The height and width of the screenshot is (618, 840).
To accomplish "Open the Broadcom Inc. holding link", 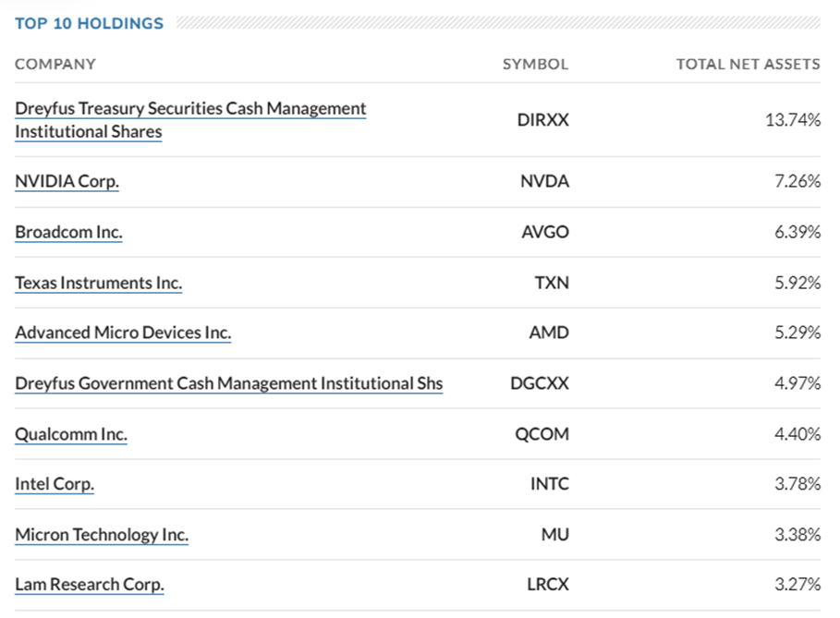I will point(68,232).
